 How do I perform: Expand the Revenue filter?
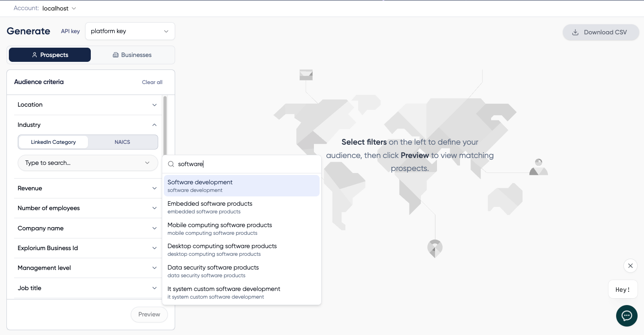pyautogui.click(x=87, y=188)
